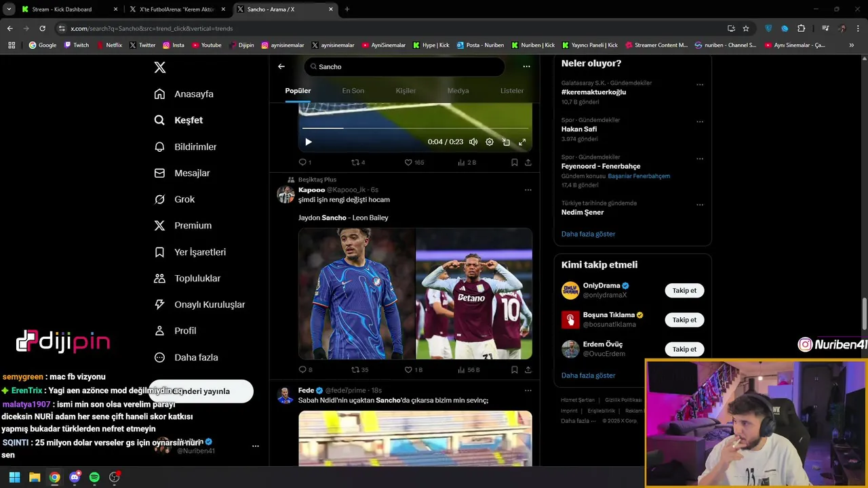Toggle picture-in-picture on video
Image resolution: width=868 pixels, height=488 pixels.
tap(506, 142)
